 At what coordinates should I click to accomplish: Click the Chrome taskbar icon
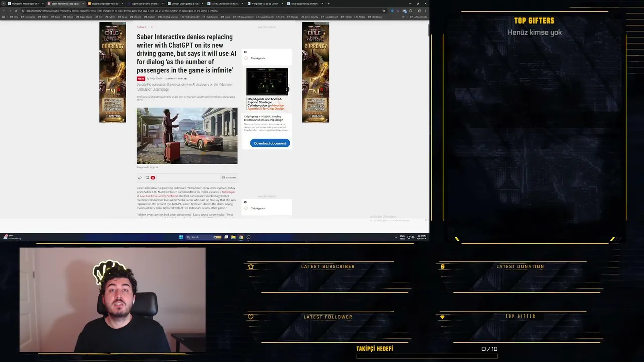coord(241,237)
